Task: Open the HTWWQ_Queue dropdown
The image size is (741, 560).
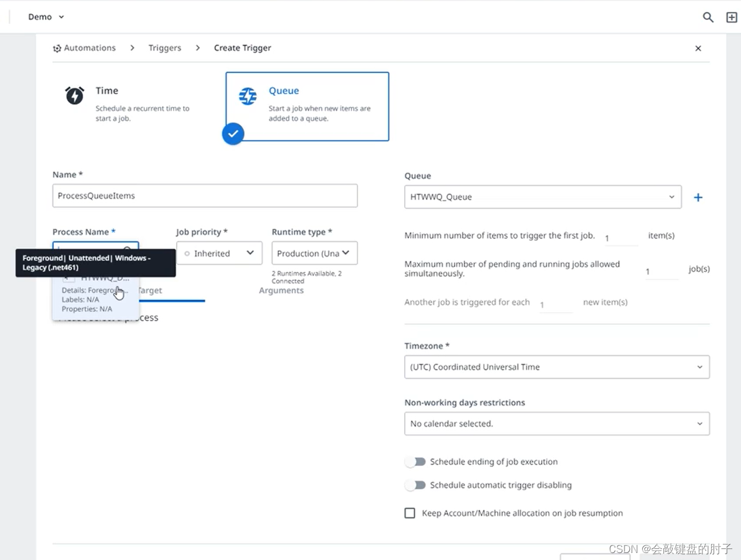Action: (543, 197)
